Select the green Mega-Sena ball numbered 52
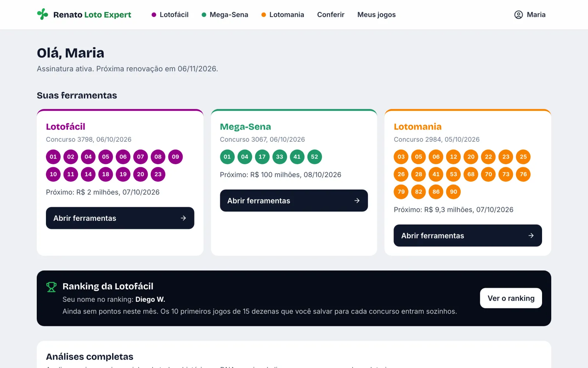The image size is (588, 368). click(315, 157)
